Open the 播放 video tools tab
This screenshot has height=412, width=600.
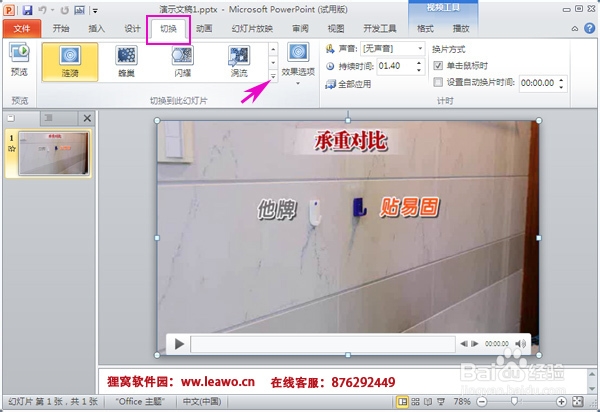(x=461, y=28)
